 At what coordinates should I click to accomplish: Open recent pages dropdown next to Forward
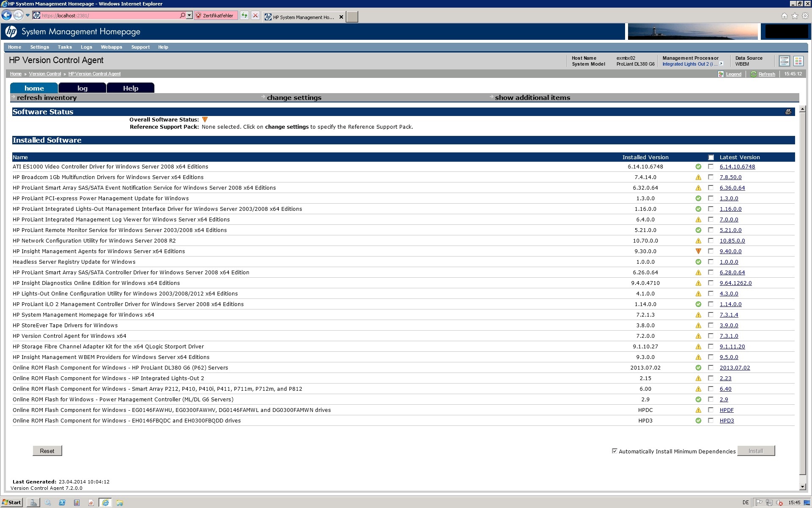tap(27, 16)
